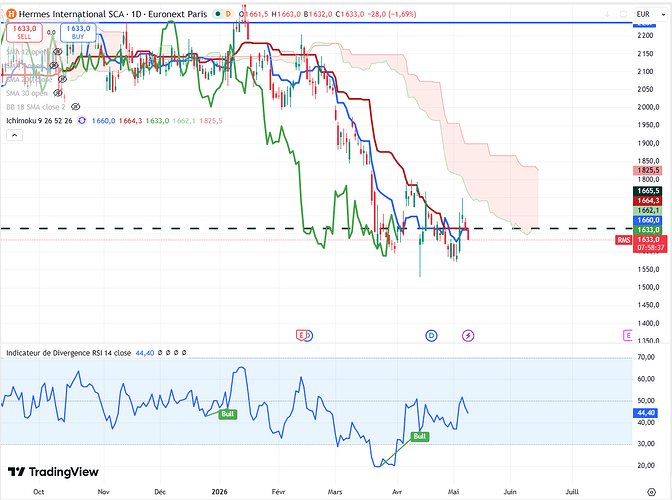
Task: Click the Juill label on the time axis
Action: tap(572, 492)
